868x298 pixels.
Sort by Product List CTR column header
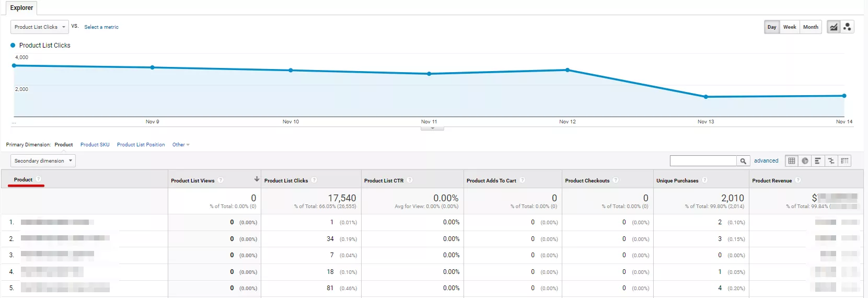(384, 181)
